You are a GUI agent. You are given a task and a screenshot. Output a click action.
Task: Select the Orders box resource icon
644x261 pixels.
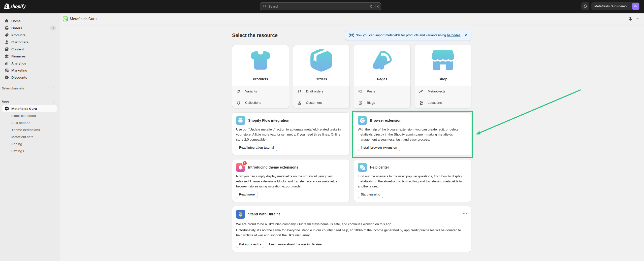click(x=321, y=60)
